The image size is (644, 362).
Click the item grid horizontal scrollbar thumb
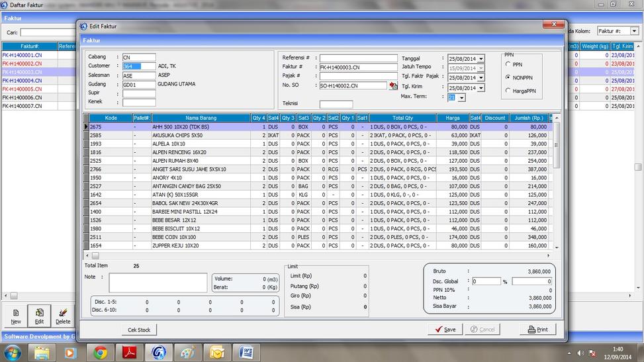(95, 255)
